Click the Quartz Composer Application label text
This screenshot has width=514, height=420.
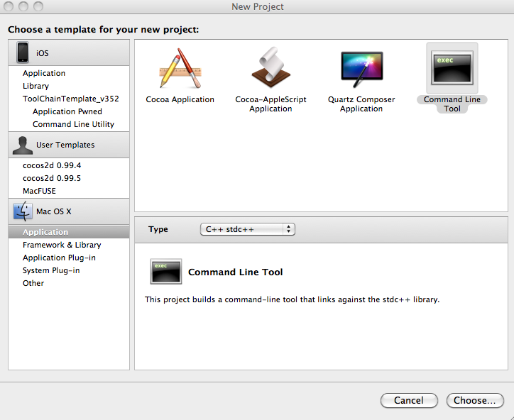[361, 104]
